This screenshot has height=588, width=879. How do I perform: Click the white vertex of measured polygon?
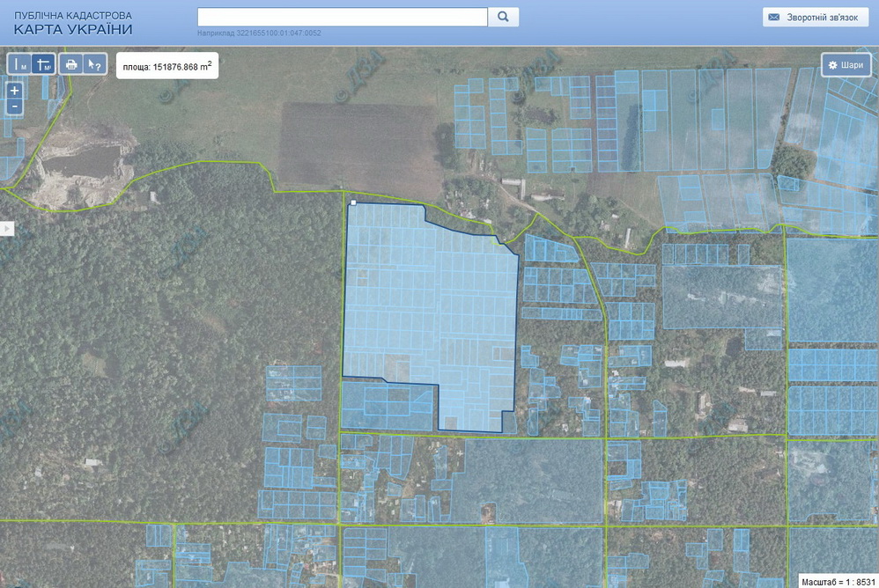pyautogui.click(x=353, y=203)
